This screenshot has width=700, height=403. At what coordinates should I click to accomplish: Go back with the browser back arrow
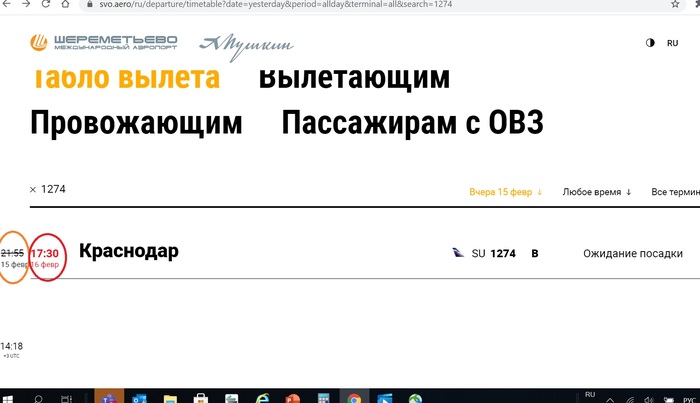click(x=7, y=4)
